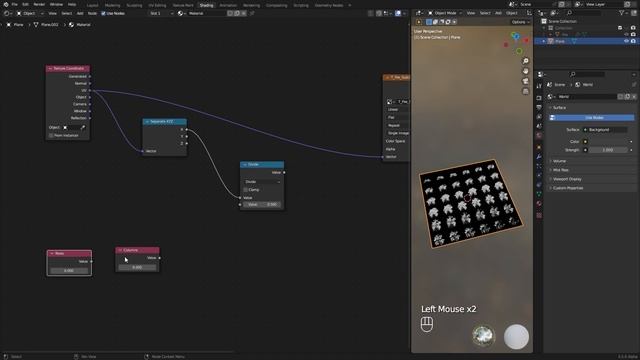Open the World properties tab icon
This screenshot has height=360, width=640.
(539, 136)
